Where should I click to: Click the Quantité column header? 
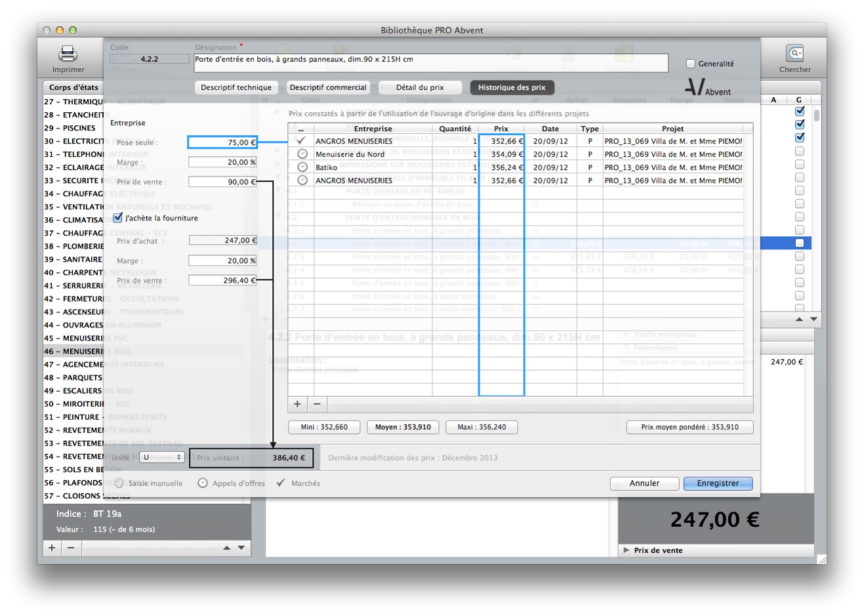coord(455,129)
